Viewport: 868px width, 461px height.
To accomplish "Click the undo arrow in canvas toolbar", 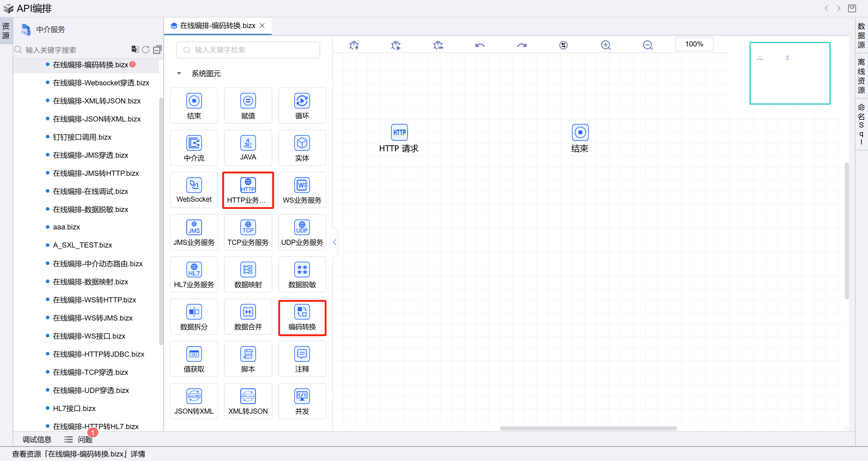I will [479, 45].
